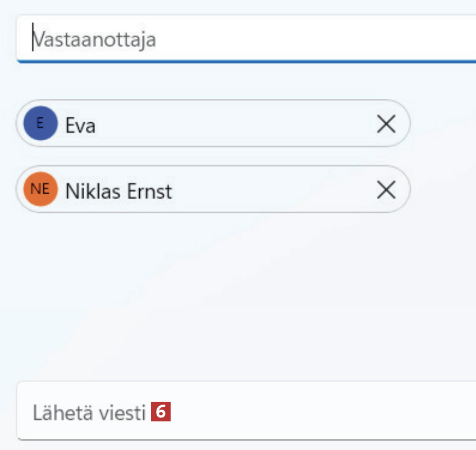
Task: Click the red number 6 badge
Action: (161, 412)
